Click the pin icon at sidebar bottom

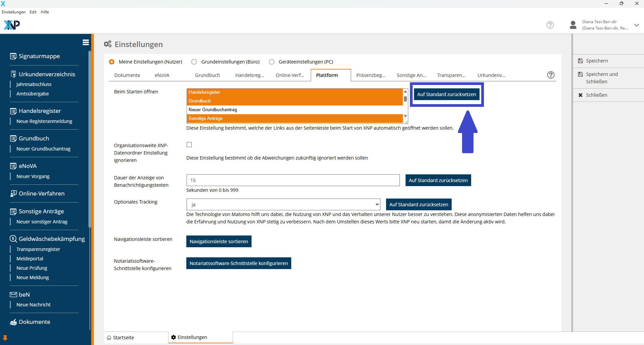point(5,338)
